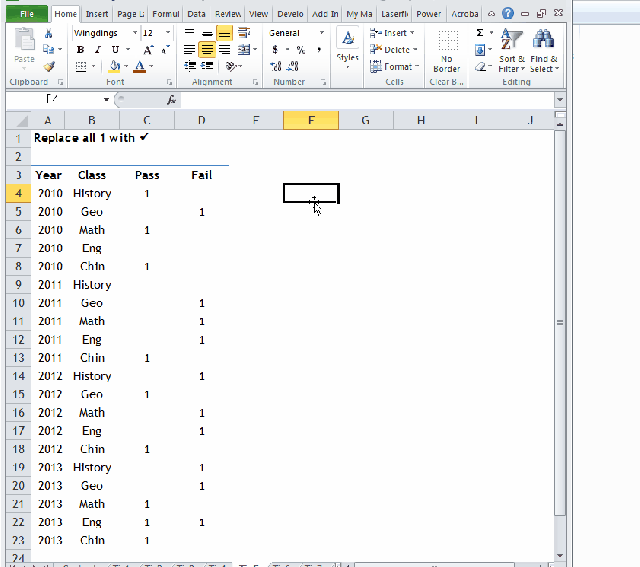
Task: Select Middle Align
Action: pyautogui.click(x=207, y=33)
